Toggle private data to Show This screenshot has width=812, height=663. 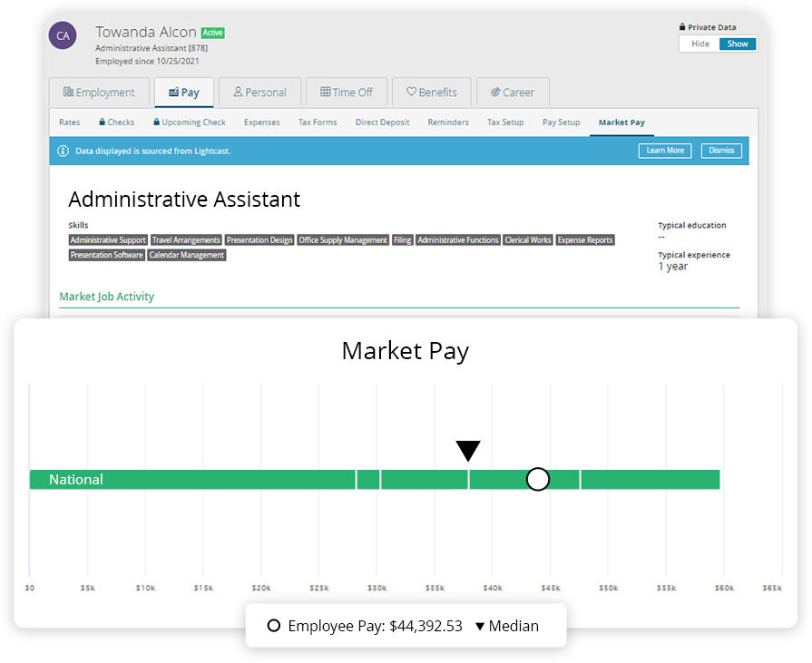pyautogui.click(x=738, y=44)
